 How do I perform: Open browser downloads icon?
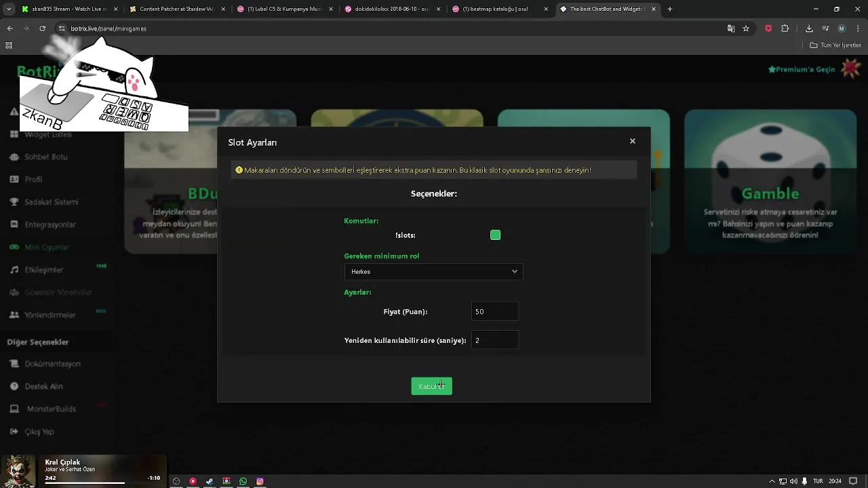[809, 28]
